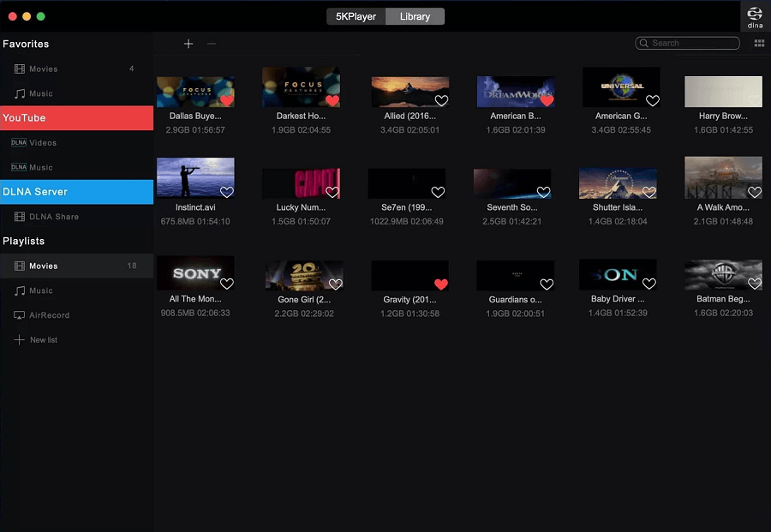Screen dimensions: 771x532
Task: Open the Allied mountain sunset thumbnail
Action: (x=409, y=92)
